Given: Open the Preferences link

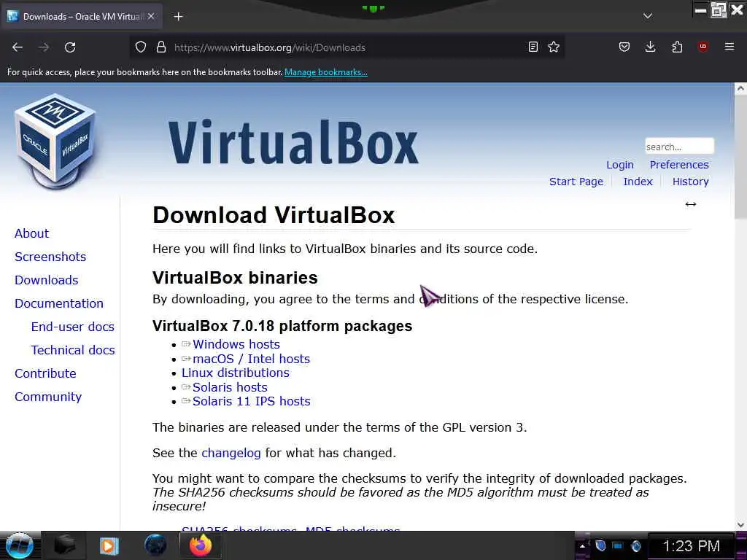Looking at the screenshot, I should [x=679, y=165].
